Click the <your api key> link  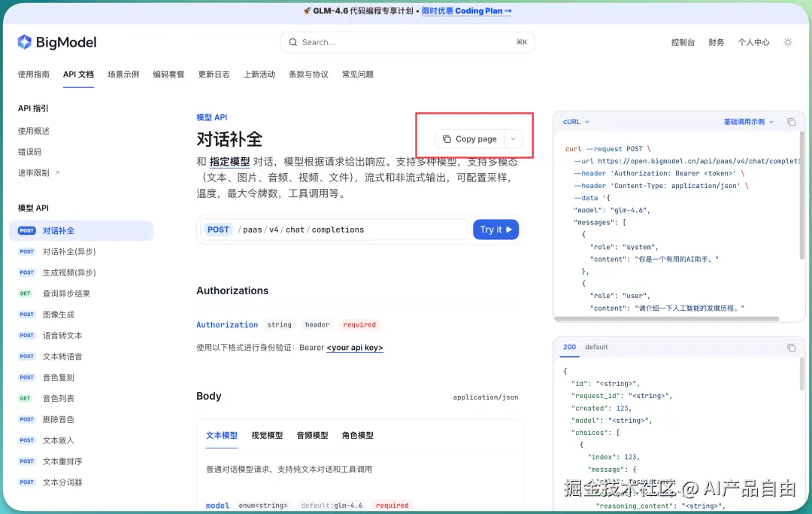coord(355,348)
